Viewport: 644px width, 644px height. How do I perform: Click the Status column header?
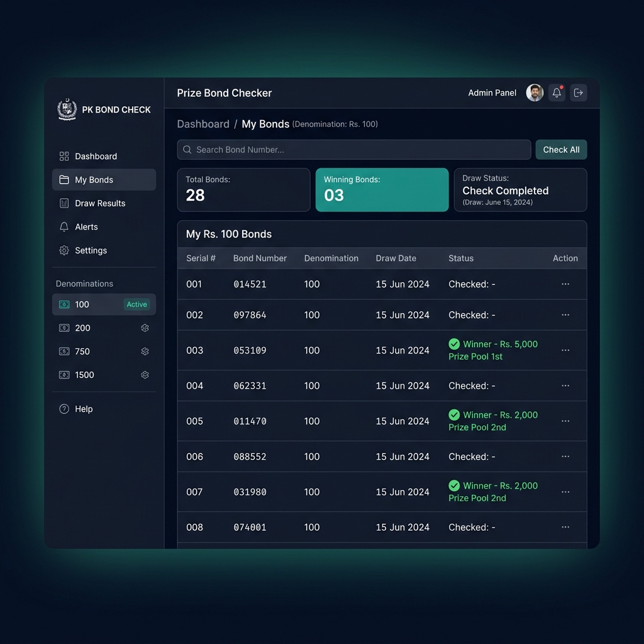pyautogui.click(x=461, y=258)
